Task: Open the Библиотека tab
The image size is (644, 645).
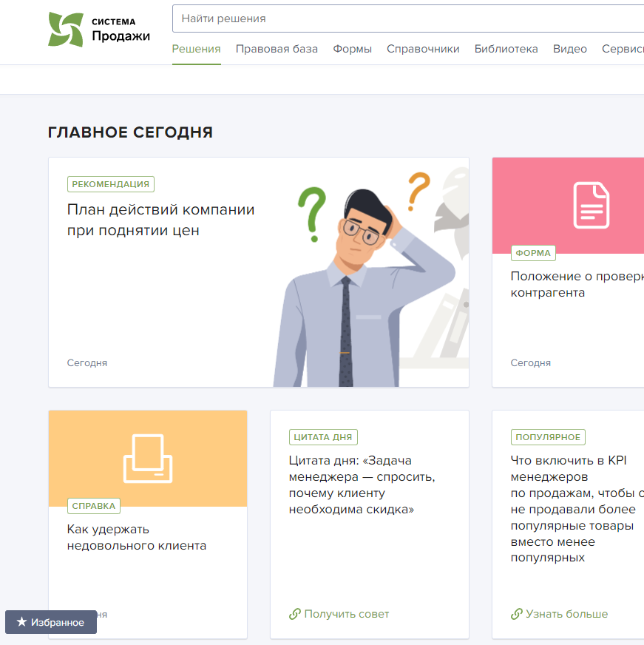Action: point(506,49)
